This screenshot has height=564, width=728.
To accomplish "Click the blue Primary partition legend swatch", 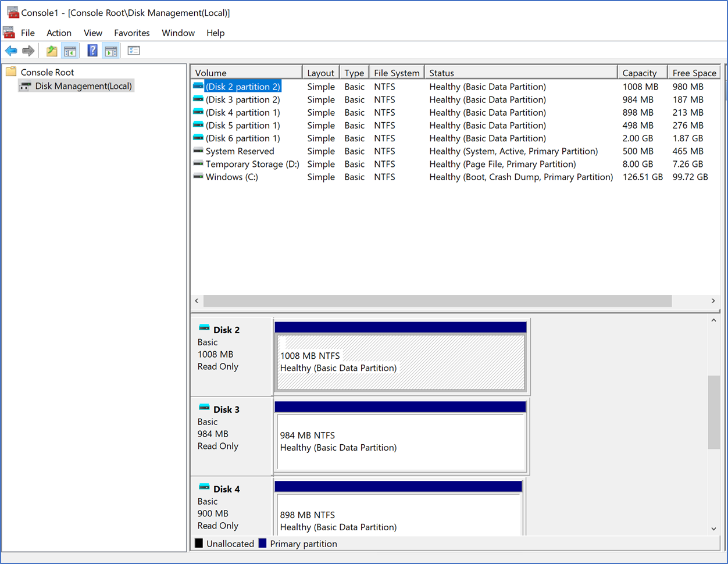I will coord(262,543).
